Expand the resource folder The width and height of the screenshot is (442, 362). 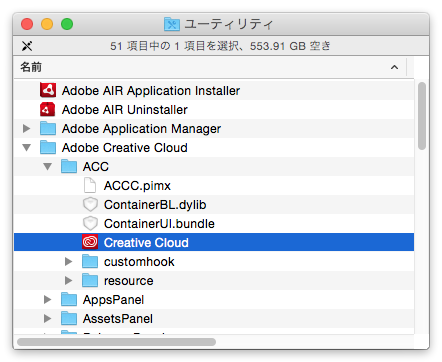click(x=69, y=281)
